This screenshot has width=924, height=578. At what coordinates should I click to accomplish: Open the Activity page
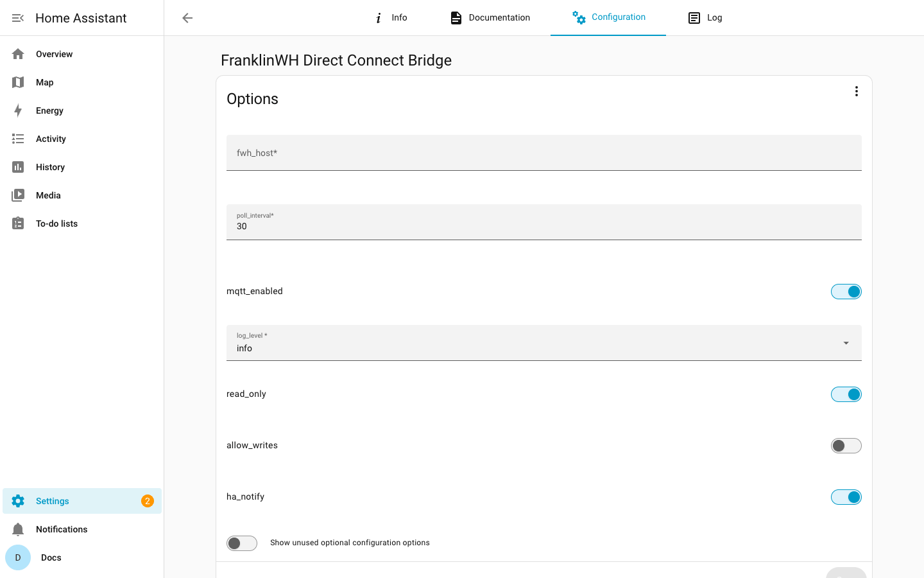pos(82,139)
